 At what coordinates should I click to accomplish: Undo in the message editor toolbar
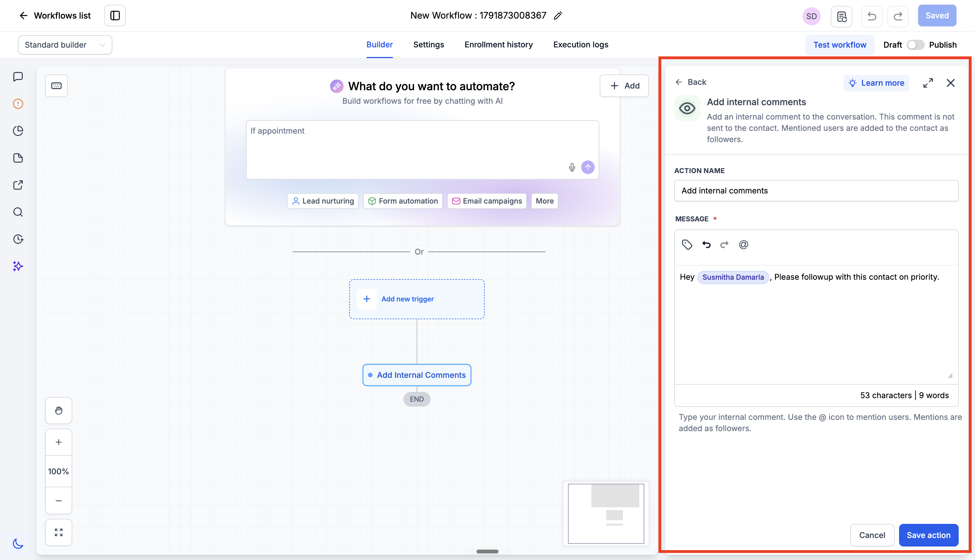[x=706, y=245]
